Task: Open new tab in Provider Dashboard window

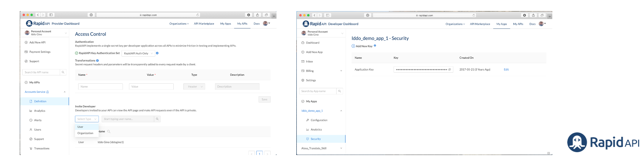Action: 274,16
